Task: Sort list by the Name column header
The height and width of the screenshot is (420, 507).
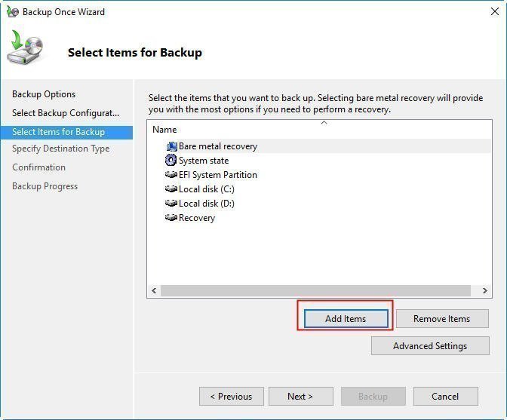Action: point(164,130)
